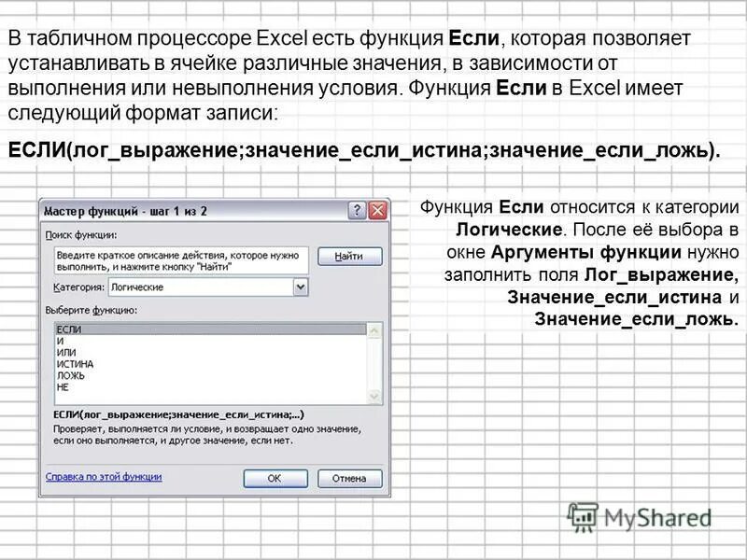Click the function list scroll up arrow
This screenshot has width=747, height=560.
374,330
